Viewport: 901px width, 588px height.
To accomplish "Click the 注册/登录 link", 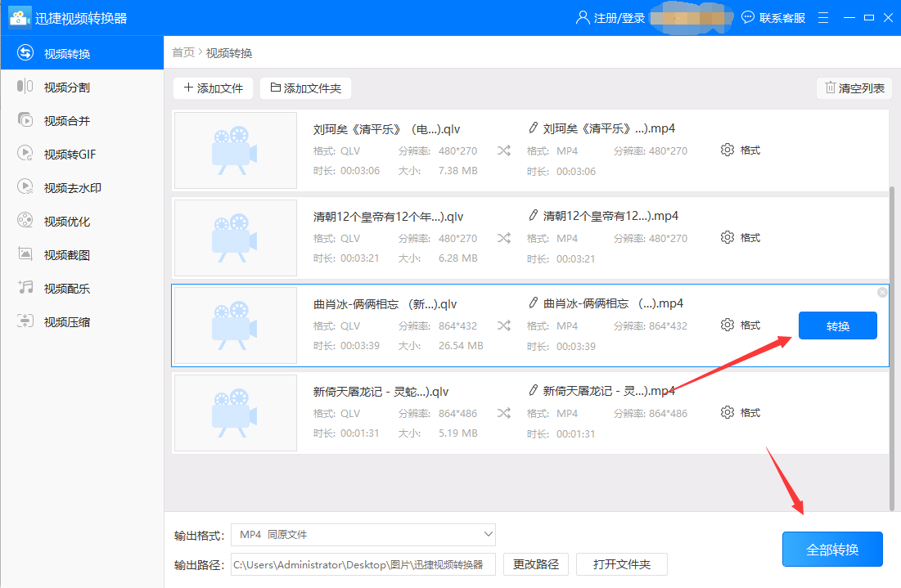I will pyautogui.click(x=610, y=18).
